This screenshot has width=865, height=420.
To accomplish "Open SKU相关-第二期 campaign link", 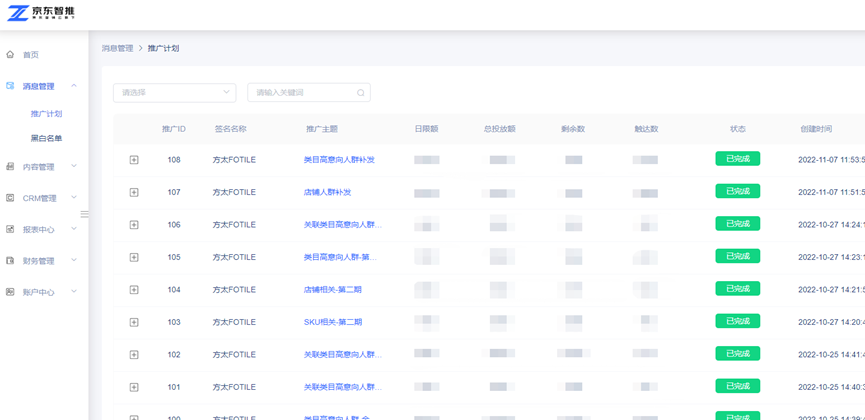I will click(x=332, y=322).
